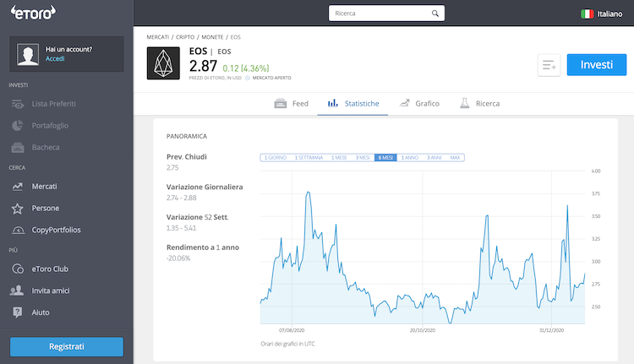
Task: Click MONETE in the breadcrumb
Action: [212, 37]
